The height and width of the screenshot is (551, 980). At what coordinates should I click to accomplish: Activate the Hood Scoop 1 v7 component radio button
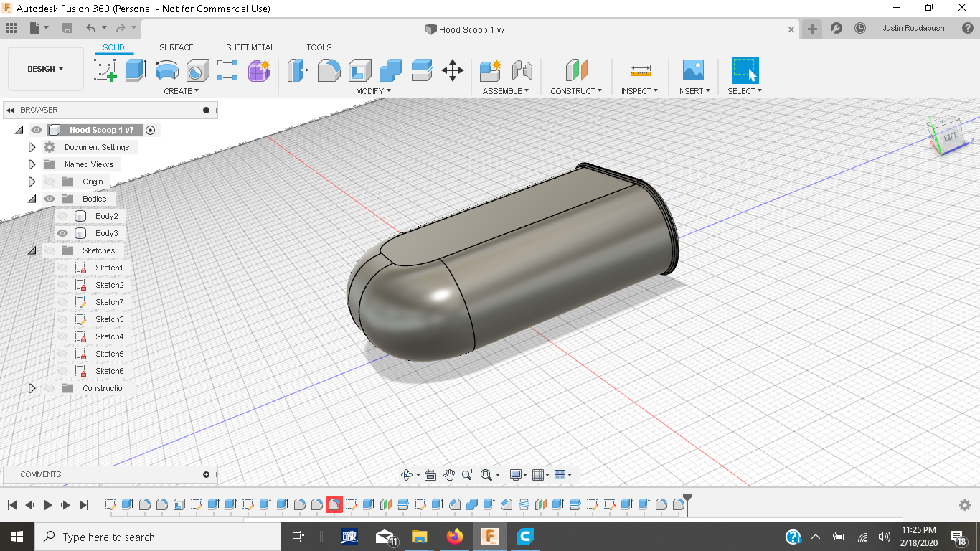tap(150, 130)
